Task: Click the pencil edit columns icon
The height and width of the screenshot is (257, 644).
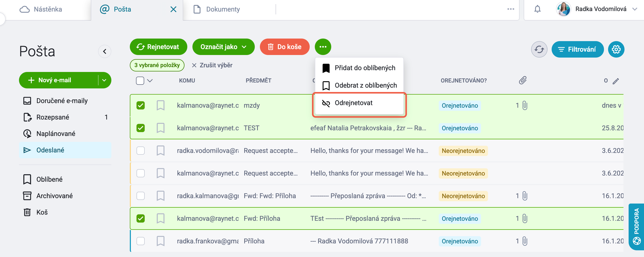Action: coord(616,81)
